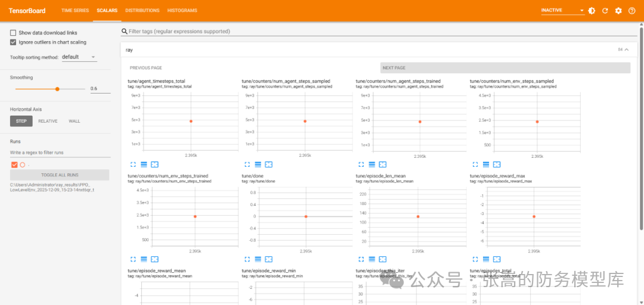Toggle y-axis log scale for num_agent_steps_trained
644x305 pixels.
pyautogui.click(x=371, y=164)
